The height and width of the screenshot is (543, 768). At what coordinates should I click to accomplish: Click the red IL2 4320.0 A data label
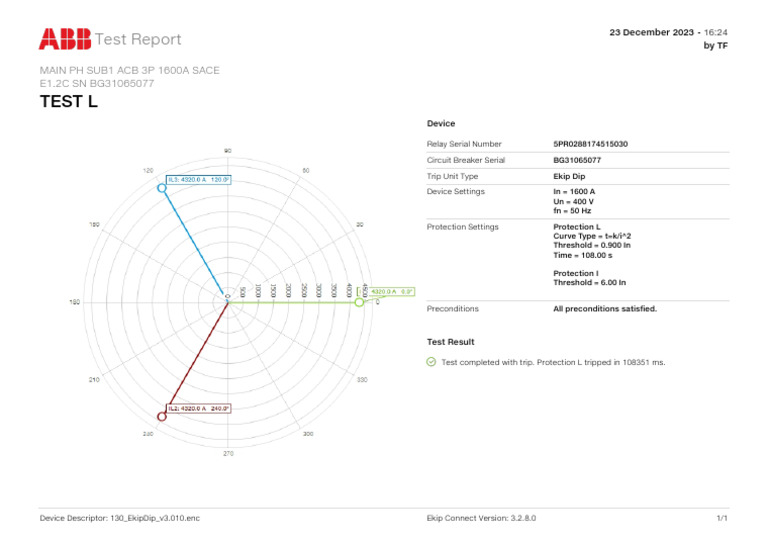tap(199, 408)
